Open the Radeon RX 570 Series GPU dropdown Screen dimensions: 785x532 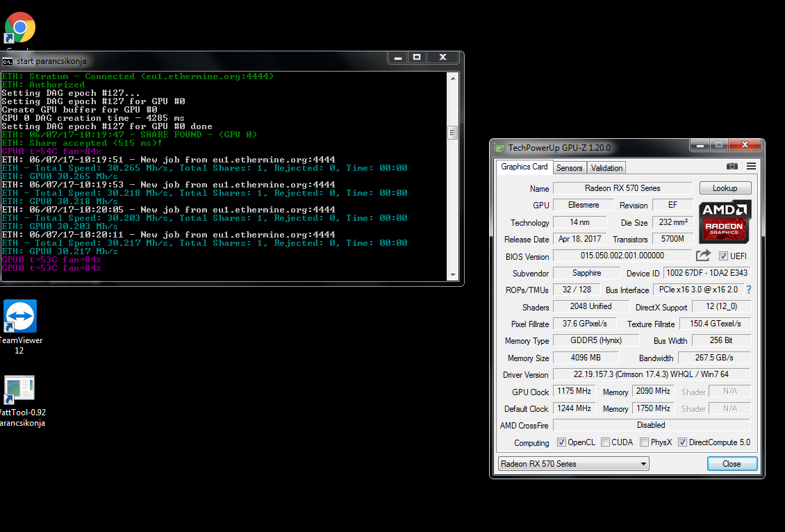(573, 464)
